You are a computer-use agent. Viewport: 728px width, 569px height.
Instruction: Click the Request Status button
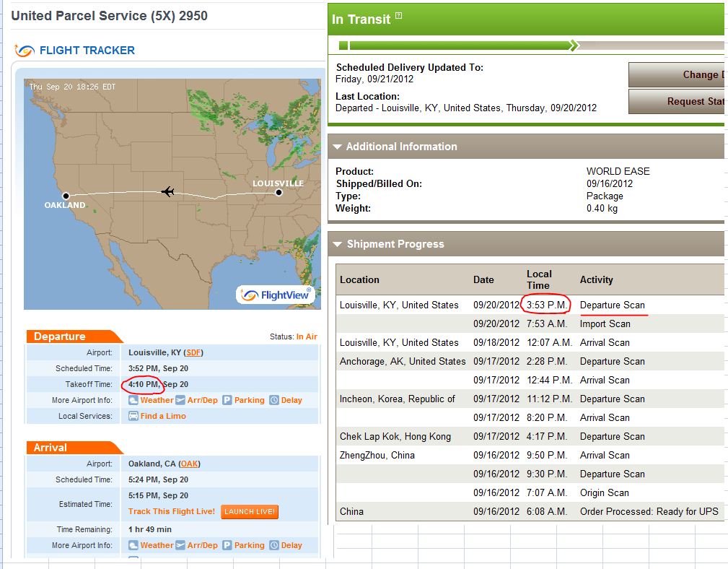coord(678,101)
